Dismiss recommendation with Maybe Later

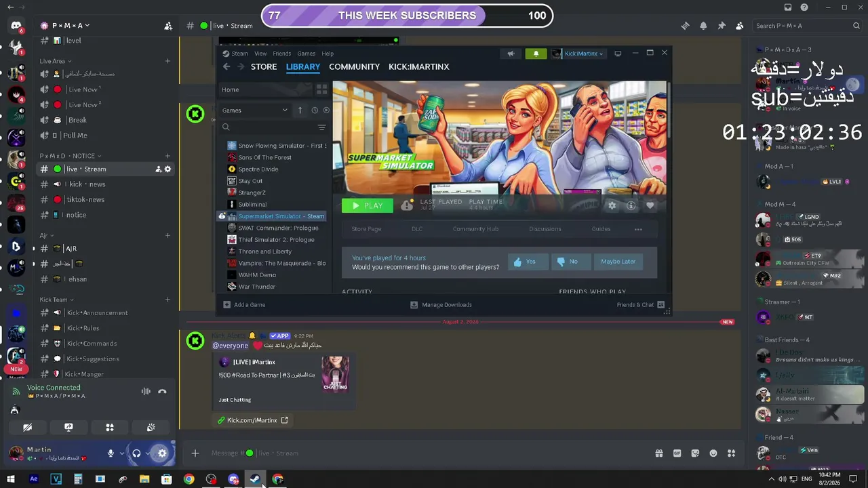click(x=618, y=262)
